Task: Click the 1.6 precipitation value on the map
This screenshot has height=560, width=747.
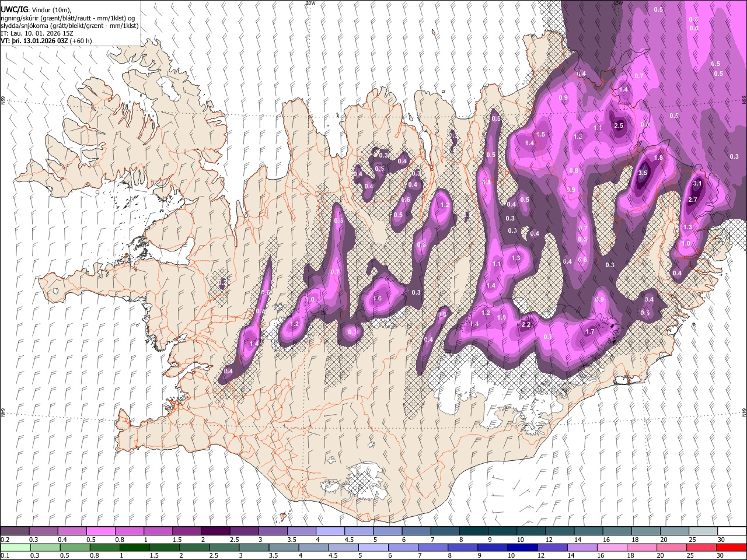Action: click(377, 299)
